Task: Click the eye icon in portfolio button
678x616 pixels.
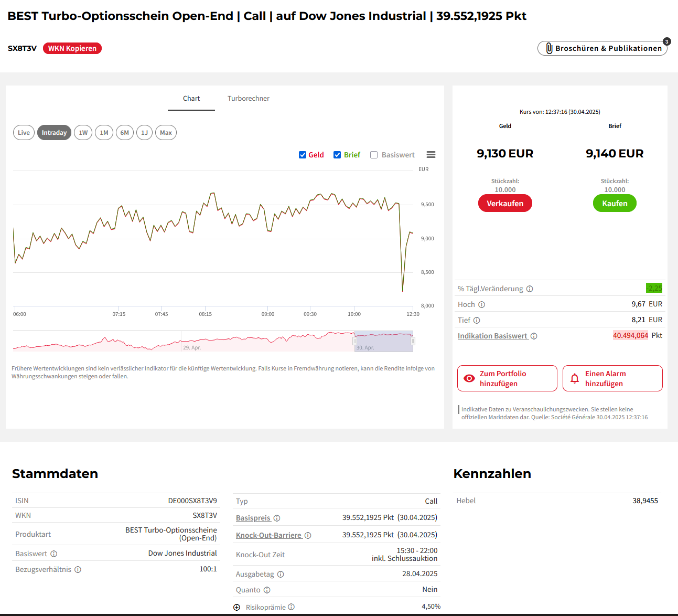Action: (469, 378)
